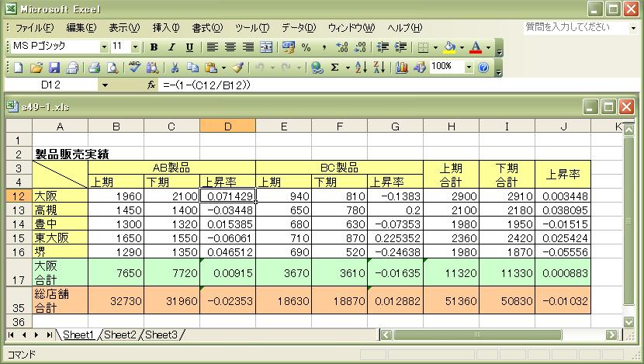Toggle Bold formatting
This screenshot has height=364, width=644.
point(154,47)
